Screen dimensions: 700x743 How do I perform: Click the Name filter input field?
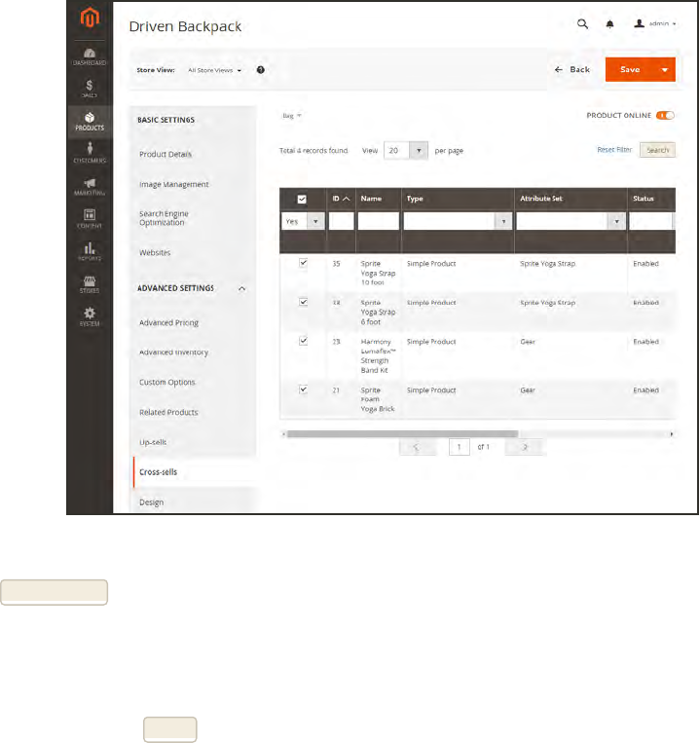coord(379,221)
